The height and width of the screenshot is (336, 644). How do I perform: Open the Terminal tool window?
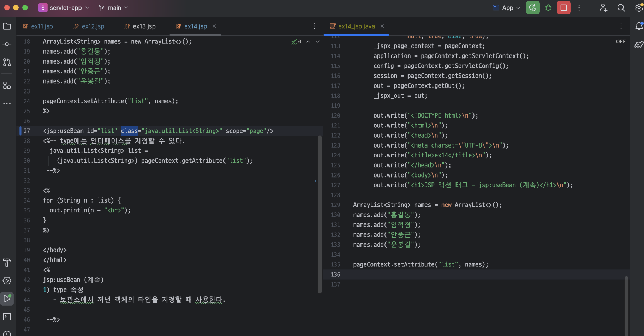coord(7,317)
